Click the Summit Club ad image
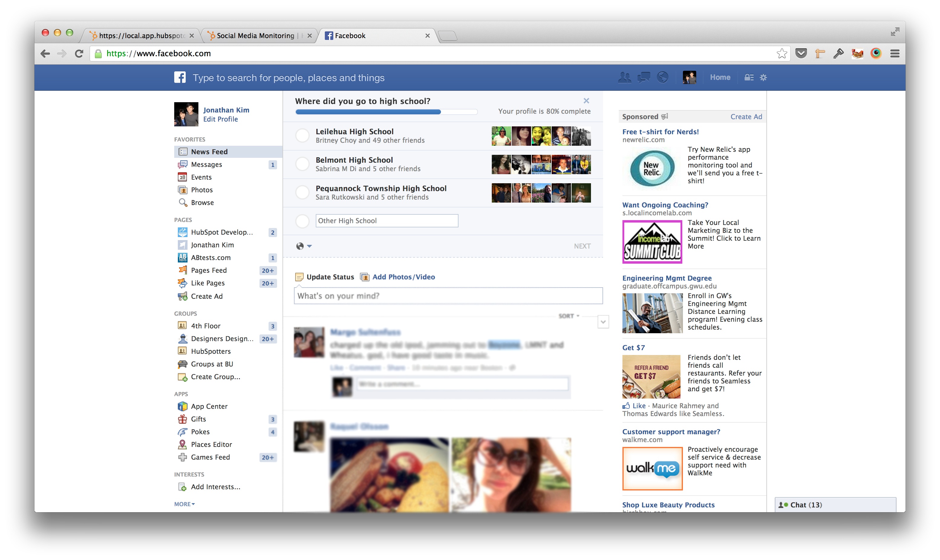This screenshot has height=560, width=940. click(x=652, y=242)
